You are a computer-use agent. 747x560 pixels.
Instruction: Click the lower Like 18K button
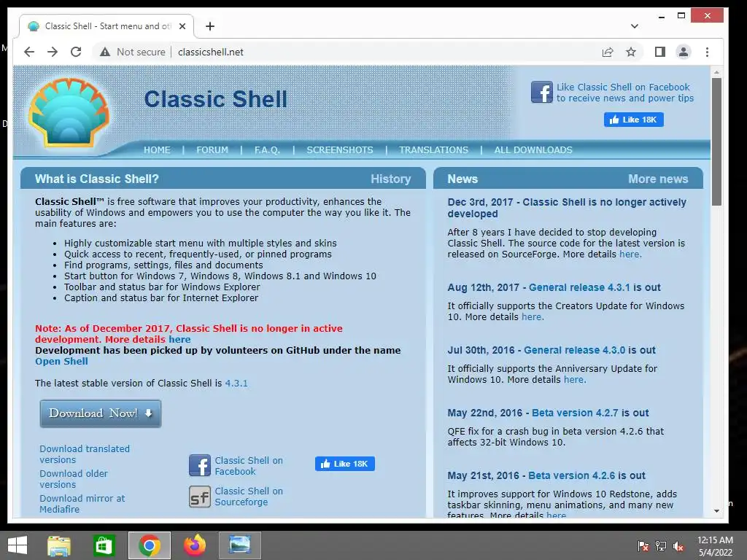[x=344, y=464]
